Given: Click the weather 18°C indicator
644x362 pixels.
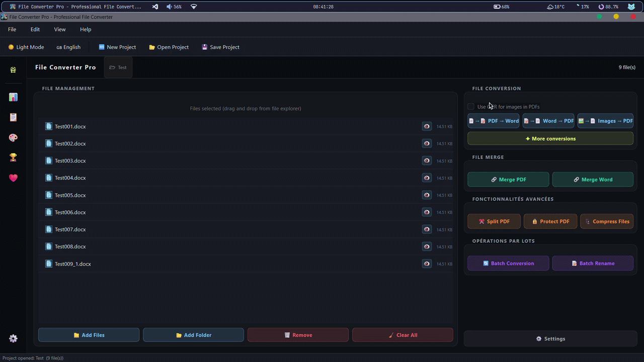Looking at the screenshot, I should pyautogui.click(x=555, y=7).
